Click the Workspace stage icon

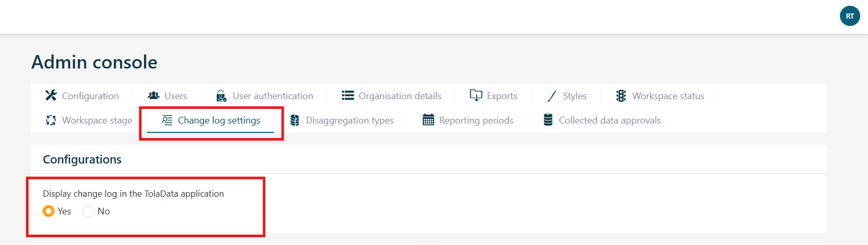pos(51,120)
